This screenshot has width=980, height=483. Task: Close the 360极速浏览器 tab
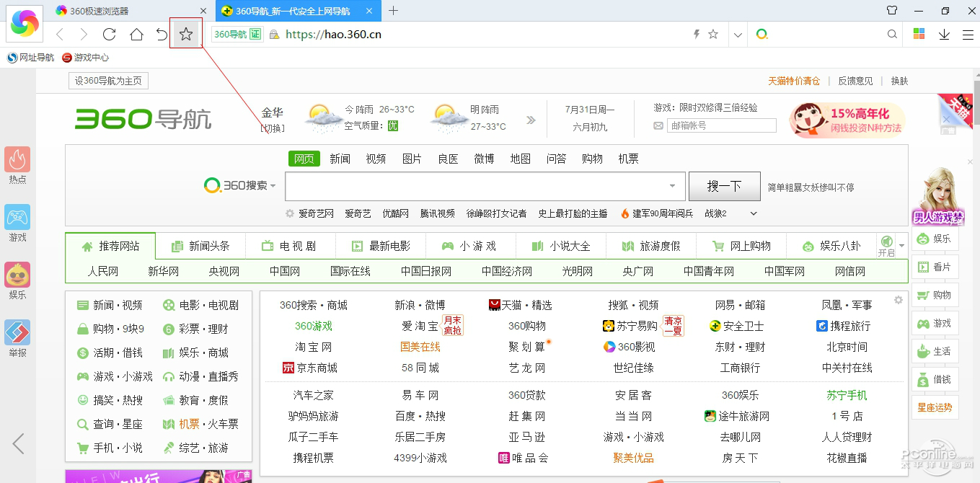(203, 11)
